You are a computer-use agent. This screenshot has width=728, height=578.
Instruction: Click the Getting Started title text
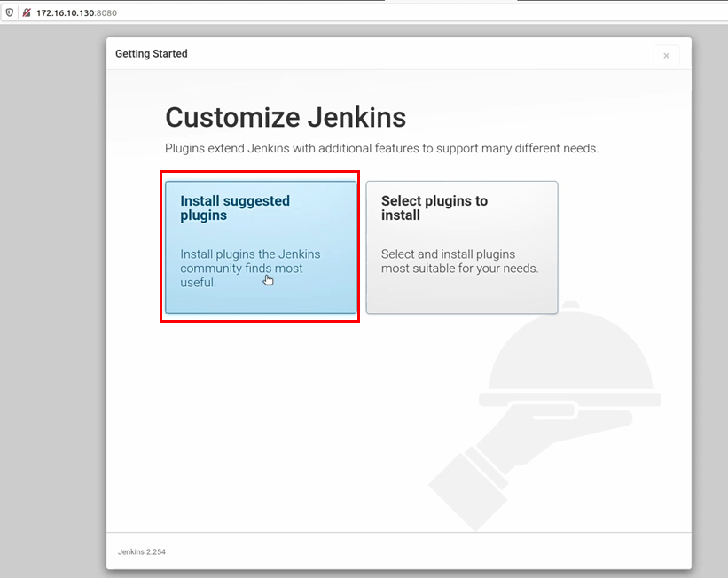(152, 53)
